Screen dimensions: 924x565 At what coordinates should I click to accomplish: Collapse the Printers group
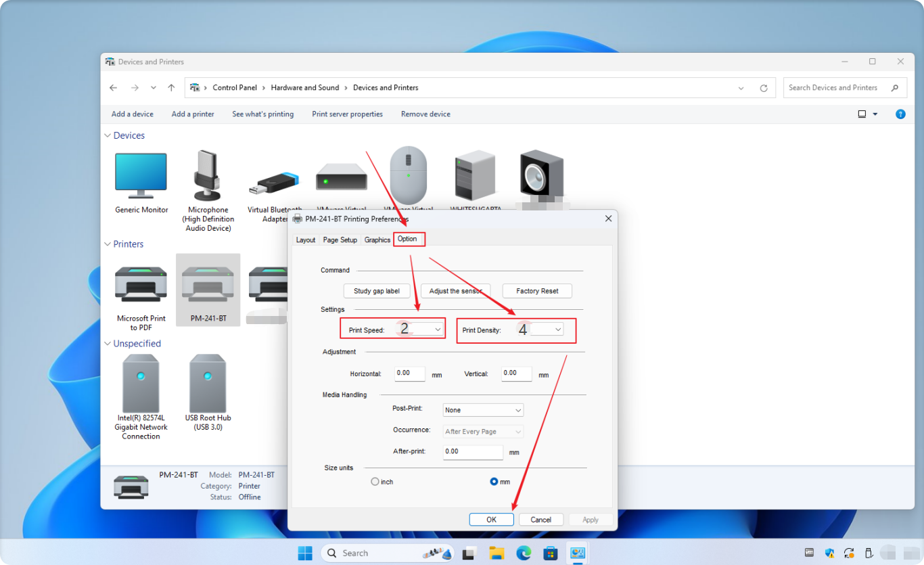(108, 244)
